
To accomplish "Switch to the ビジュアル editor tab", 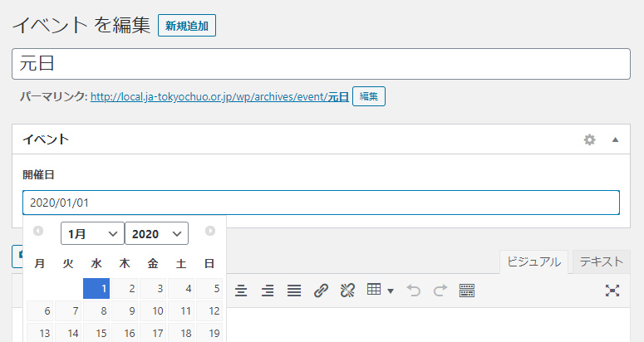I will (533, 261).
